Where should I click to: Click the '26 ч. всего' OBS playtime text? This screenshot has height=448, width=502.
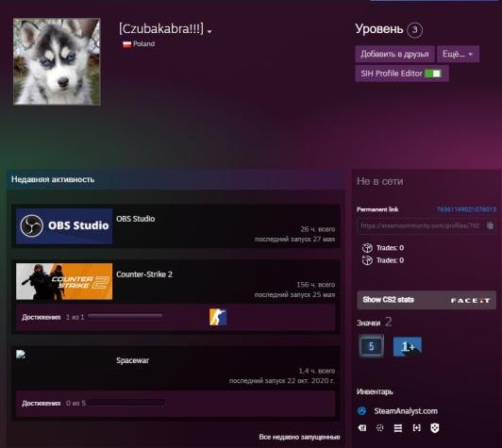318,229
